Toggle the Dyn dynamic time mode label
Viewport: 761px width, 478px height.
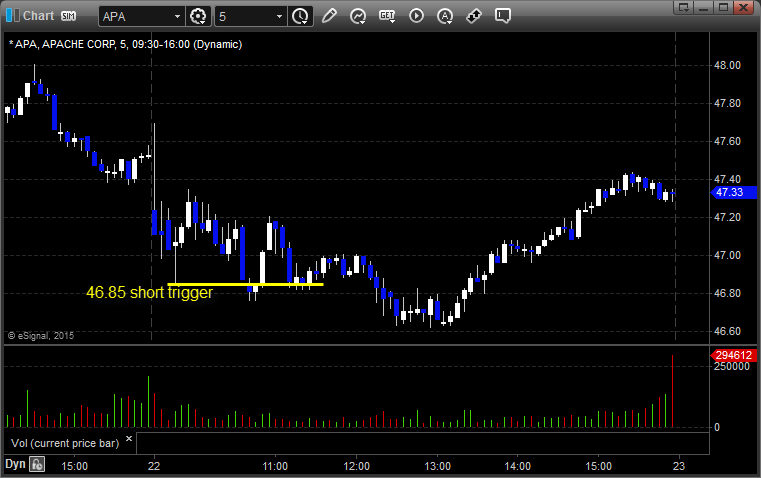tap(15, 464)
